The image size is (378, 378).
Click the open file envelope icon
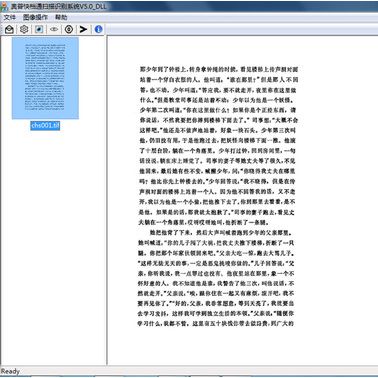9,29
